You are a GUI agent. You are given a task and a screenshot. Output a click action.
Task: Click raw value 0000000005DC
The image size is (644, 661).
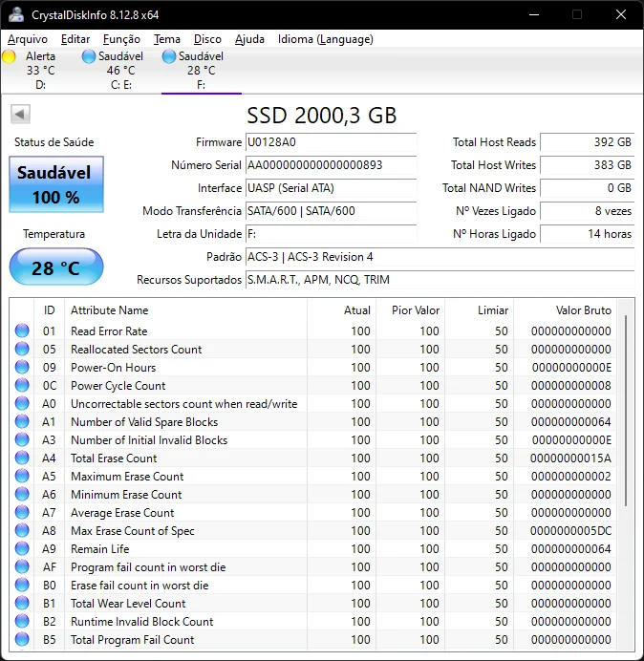pos(570,531)
